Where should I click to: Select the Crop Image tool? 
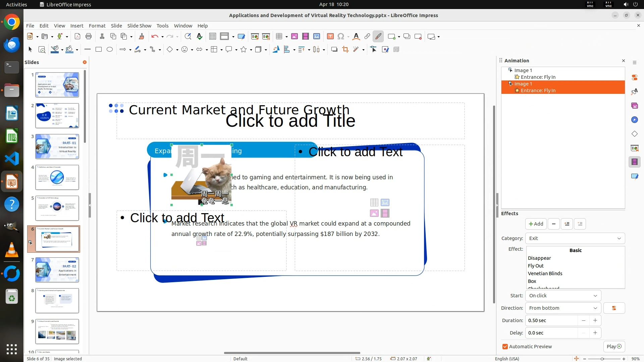coord(345,50)
